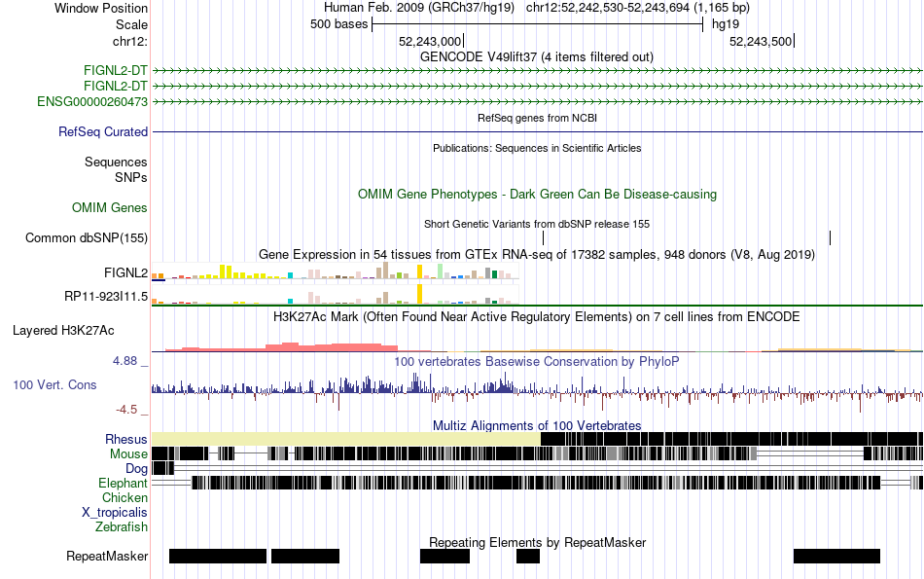
Task: Click the ENSG00000260473 track label
Action: point(92,101)
